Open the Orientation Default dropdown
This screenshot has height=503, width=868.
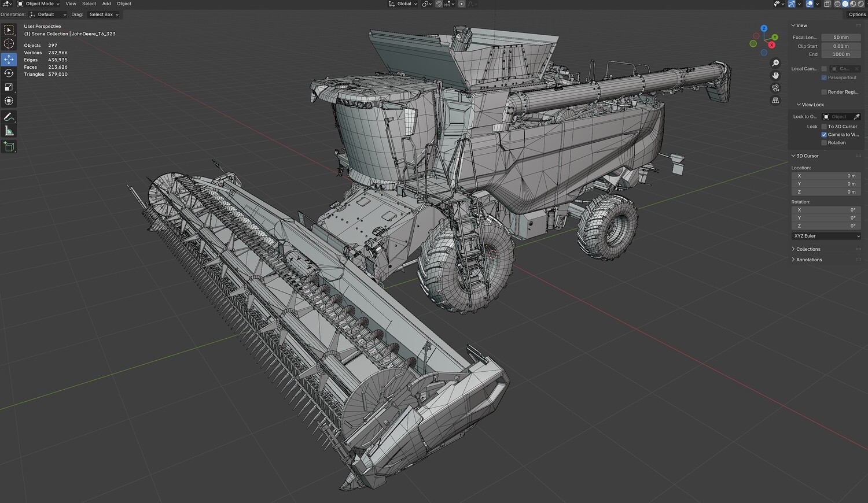(x=48, y=14)
